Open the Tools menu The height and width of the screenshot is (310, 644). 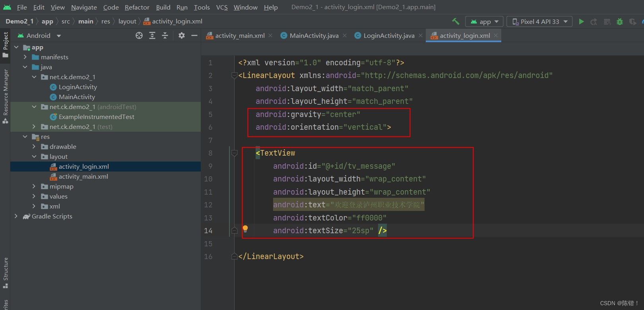tap(202, 7)
